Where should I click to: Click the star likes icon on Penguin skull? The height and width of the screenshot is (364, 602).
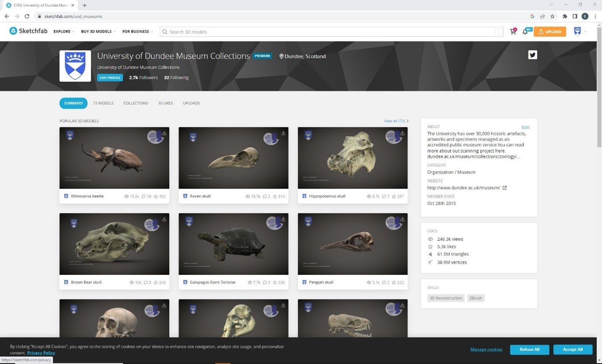coord(394,282)
